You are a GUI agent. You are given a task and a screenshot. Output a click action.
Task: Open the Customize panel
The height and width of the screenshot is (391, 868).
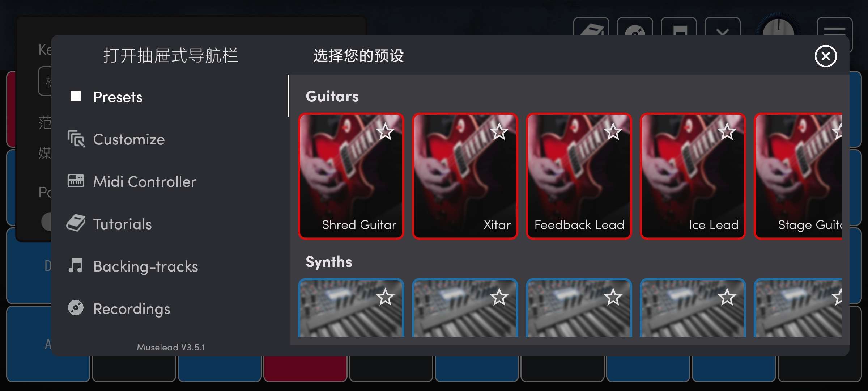pos(128,139)
